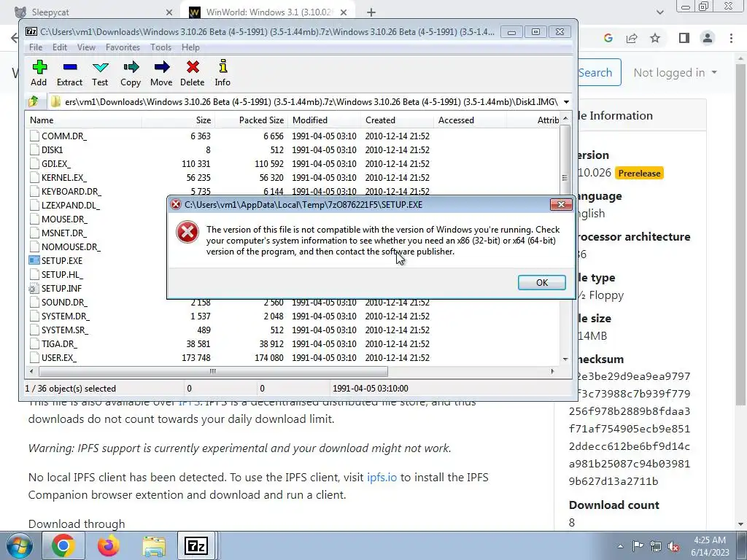Screen dimensions: 747x560
Task: Open the Tools menu
Action: pos(160,47)
